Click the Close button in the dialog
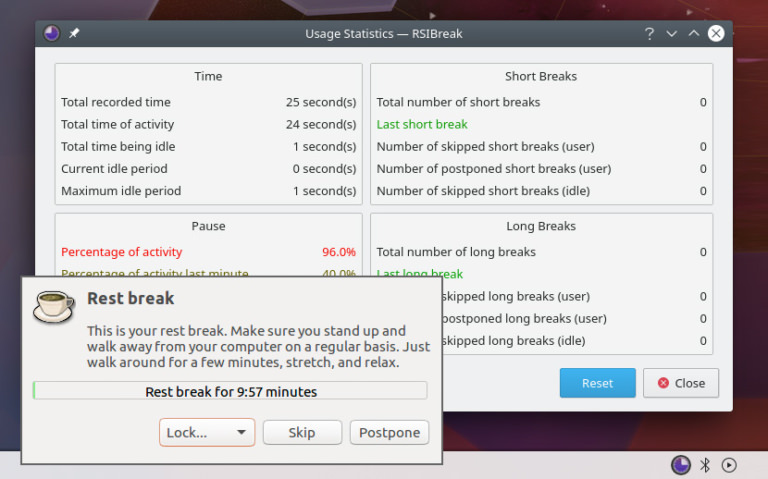This screenshot has height=479, width=768. click(680, 383)
